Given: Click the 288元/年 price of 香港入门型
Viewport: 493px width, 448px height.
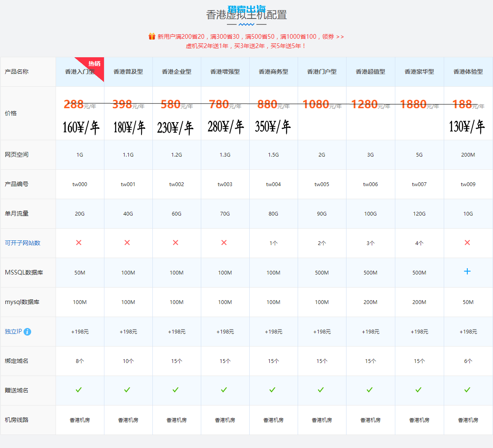Looking at the screenshot, I should pyautogui.click(x=80, y=104).
